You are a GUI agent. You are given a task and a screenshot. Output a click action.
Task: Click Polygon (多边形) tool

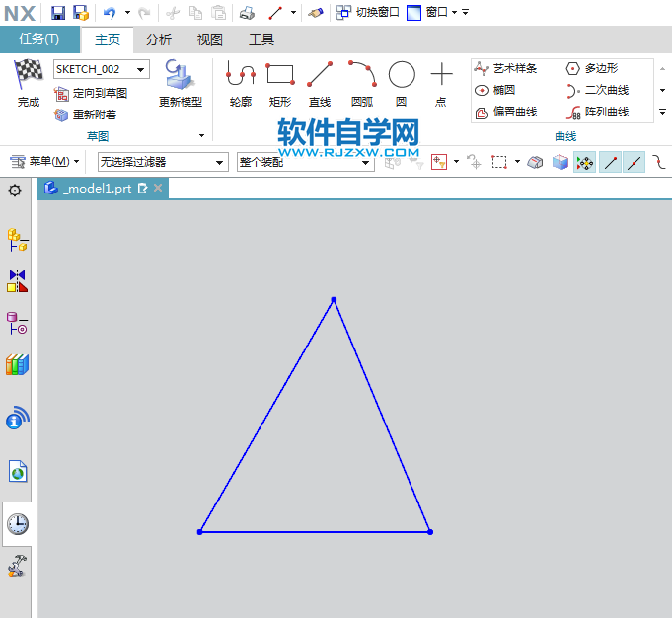592,68
